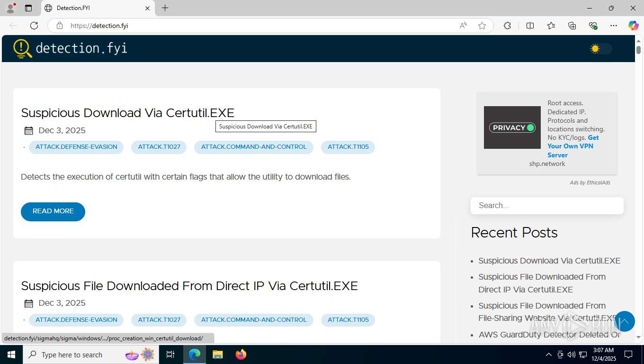Open the Collections icon
The height and width of the screenshot is (364, 644).
point(572,26)
